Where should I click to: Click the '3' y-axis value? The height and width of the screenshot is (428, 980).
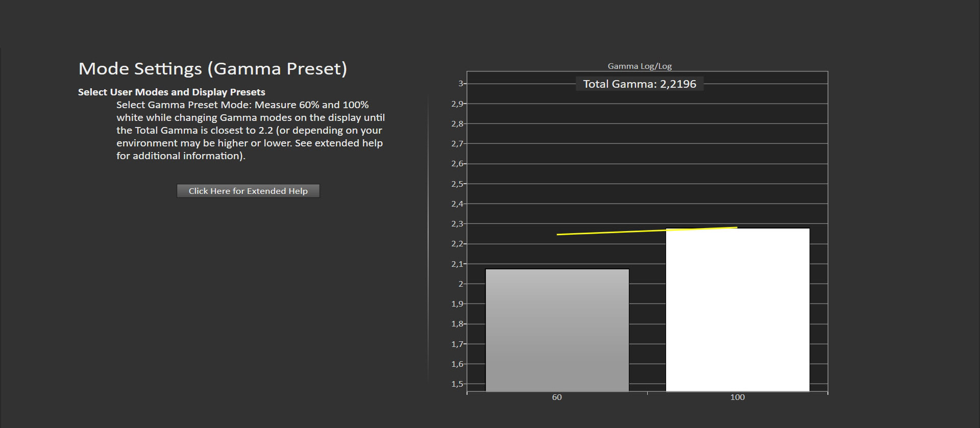461,84
